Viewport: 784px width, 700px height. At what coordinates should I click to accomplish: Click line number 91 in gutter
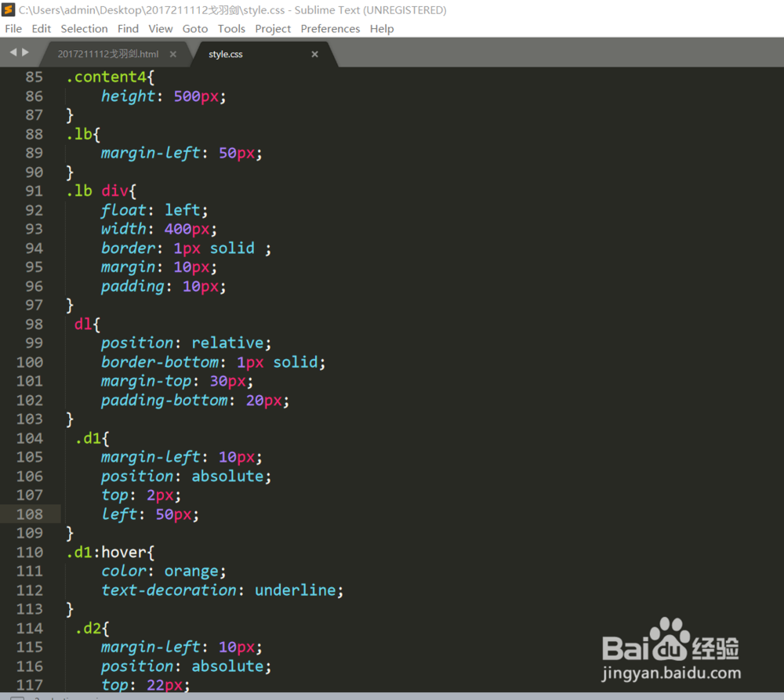tap(34, 191)
